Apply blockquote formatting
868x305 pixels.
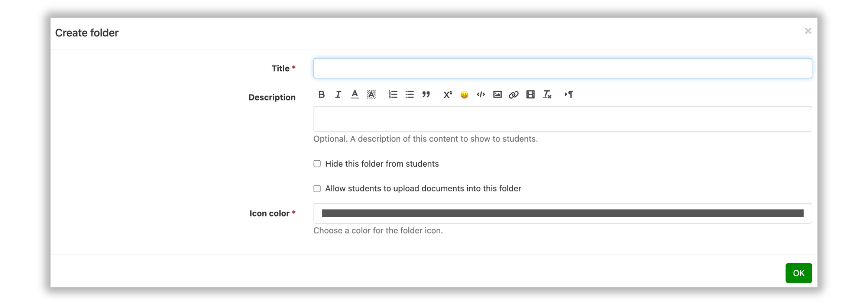click(x=426, y=94)
